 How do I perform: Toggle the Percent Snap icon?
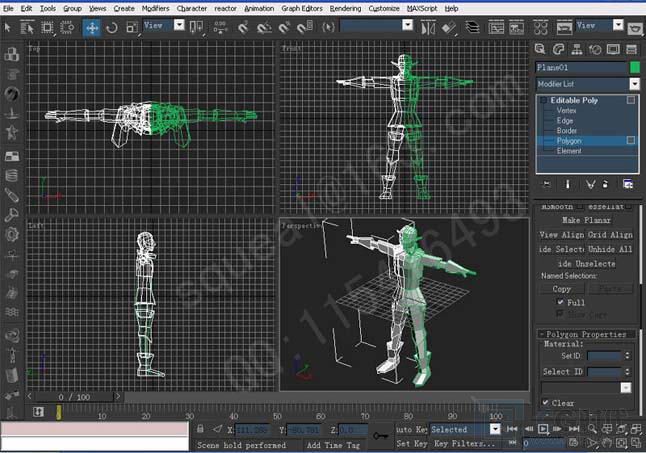pyautogui.click(x=284, y=28)
